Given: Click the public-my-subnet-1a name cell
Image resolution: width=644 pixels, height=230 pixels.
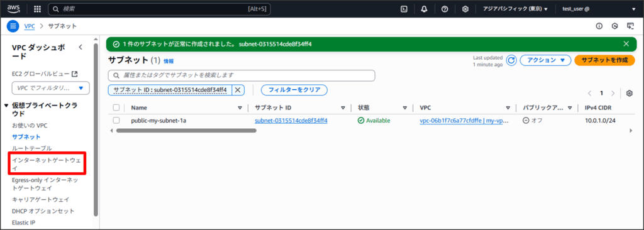Looking at the screenshot, I should pos(158,121).
